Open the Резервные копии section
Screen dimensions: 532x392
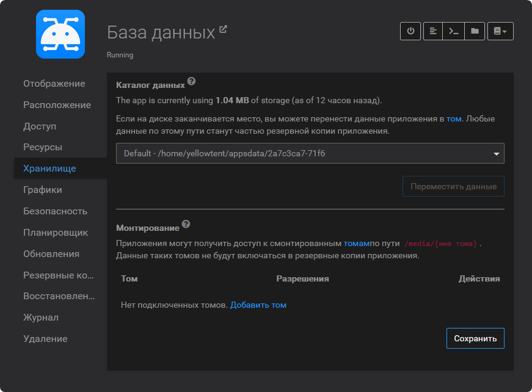click(x=59, y=275)
